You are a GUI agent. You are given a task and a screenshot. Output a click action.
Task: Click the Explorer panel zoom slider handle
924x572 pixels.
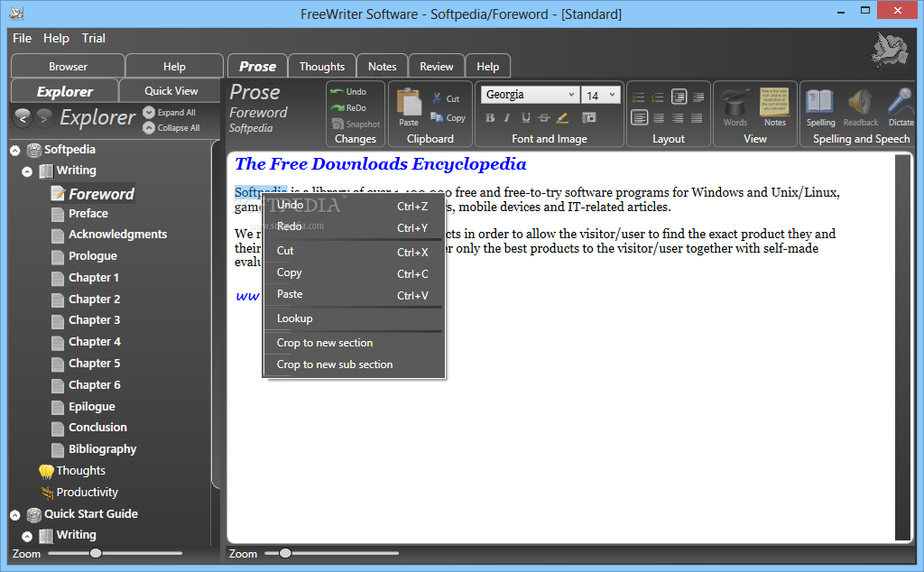pyautogui.click(x=96, y=553)
